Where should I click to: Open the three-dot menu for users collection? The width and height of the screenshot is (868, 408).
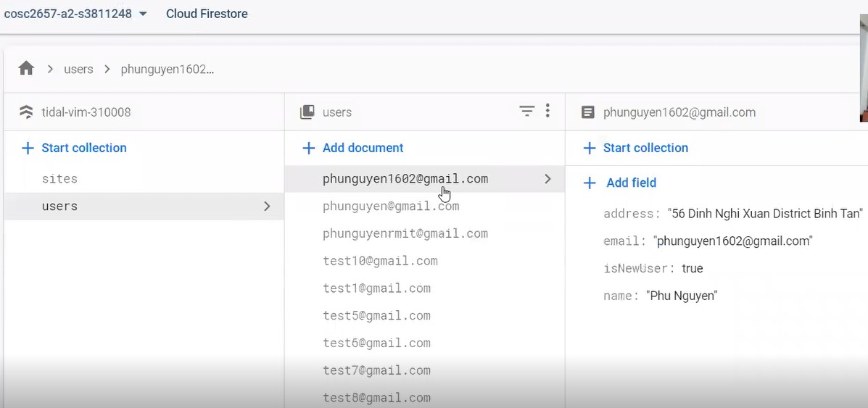point(547,112)
